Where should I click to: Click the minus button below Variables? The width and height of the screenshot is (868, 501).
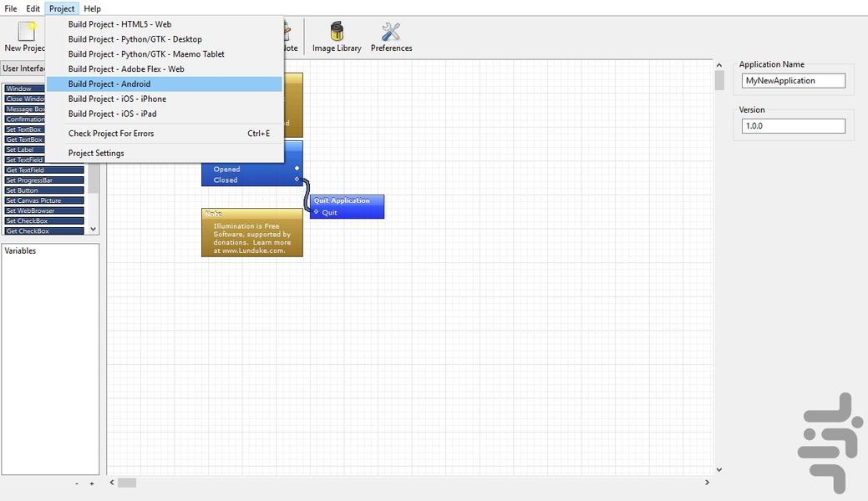[77, 483]
